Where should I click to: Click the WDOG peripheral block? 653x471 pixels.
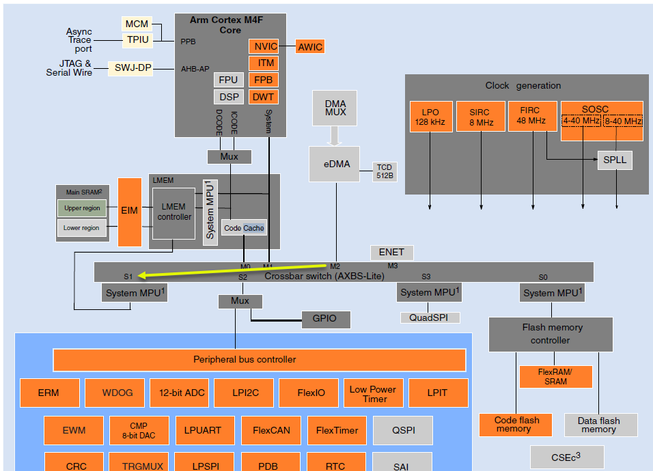(115, 393)
